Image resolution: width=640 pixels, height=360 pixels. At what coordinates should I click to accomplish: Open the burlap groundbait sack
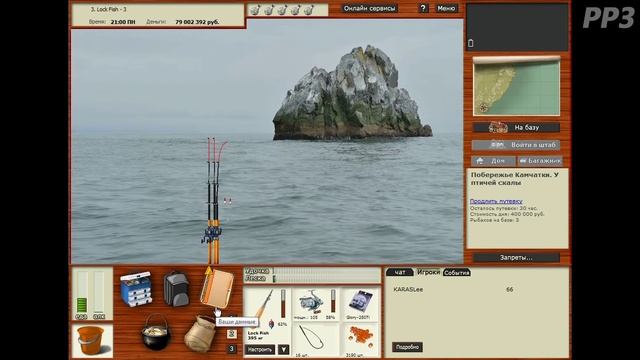click(200, 333)
